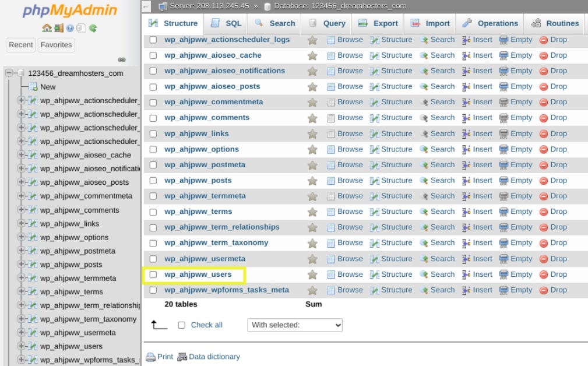The image size is (588, 366).
Task: Open wp_ahjpww_links table in sidebar tree
Action: pos(69,224)
